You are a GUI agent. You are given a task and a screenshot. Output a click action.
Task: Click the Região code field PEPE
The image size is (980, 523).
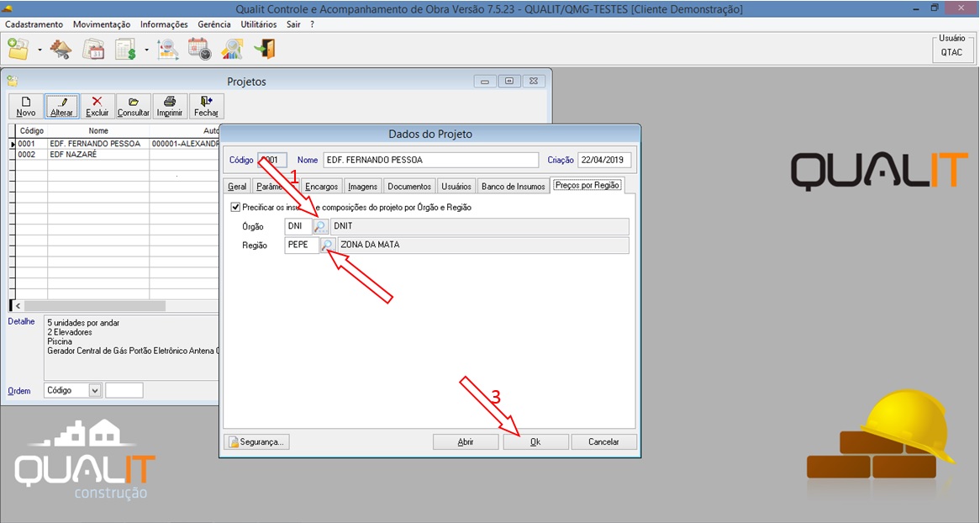tap(302, 246)
